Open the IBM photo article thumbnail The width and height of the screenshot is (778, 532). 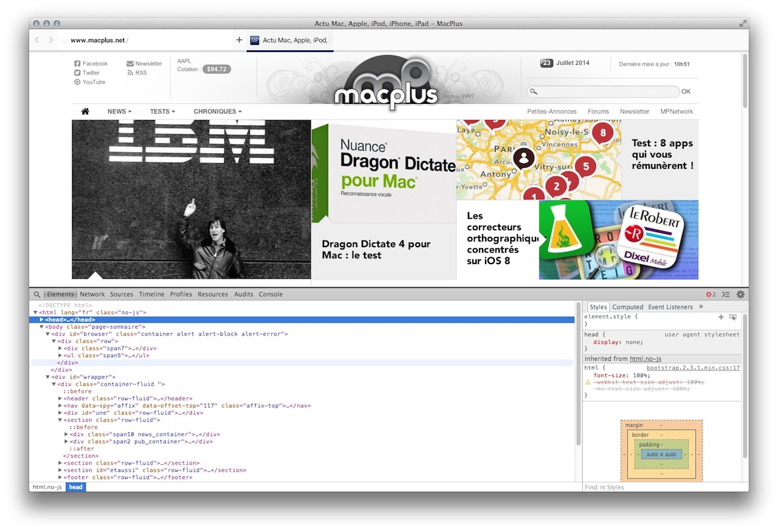[191, 199]
